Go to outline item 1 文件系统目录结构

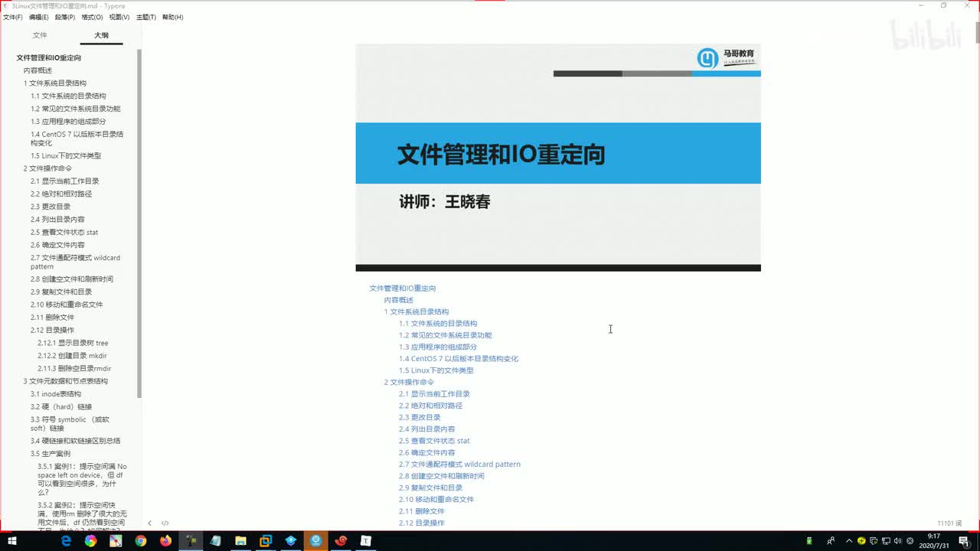[54, 83]
